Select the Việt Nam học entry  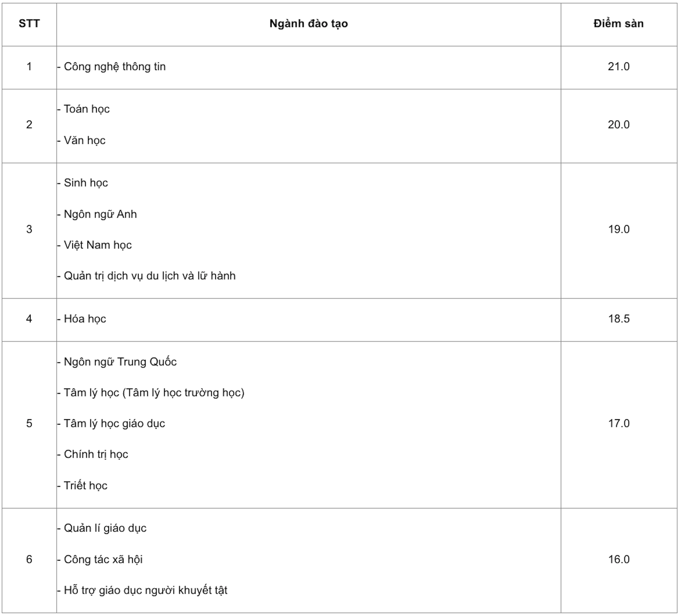pyautogui.click(x=98, y=245)
